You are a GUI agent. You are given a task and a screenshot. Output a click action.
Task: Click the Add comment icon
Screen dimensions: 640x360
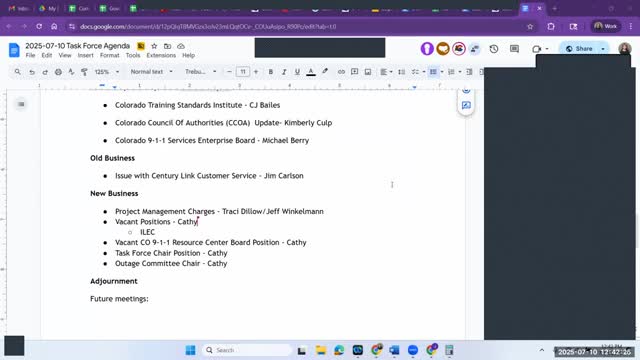point(355,72)
